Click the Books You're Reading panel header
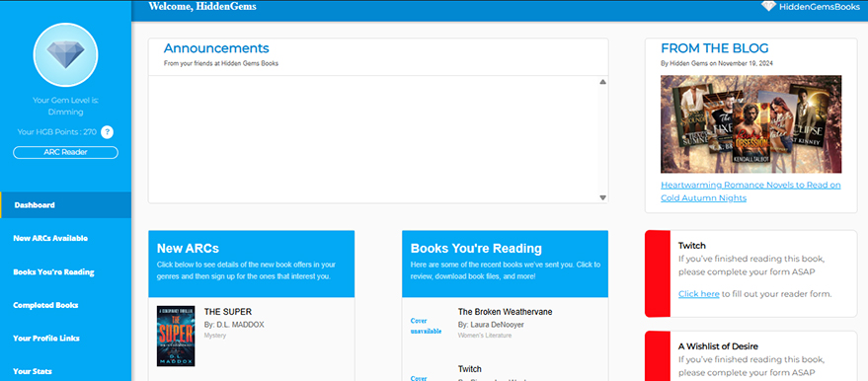Viewport: 868px width, 381px height. point(505,264)
